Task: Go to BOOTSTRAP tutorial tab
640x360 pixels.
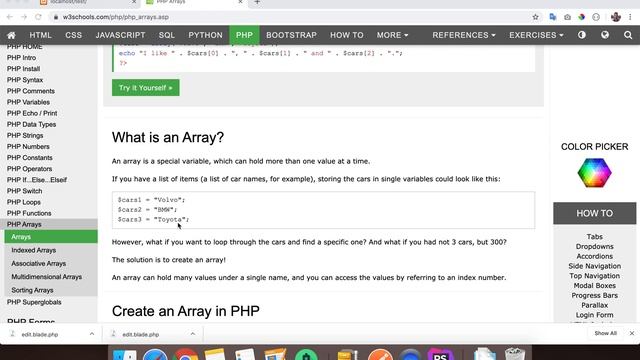Action: click(291, 35)
